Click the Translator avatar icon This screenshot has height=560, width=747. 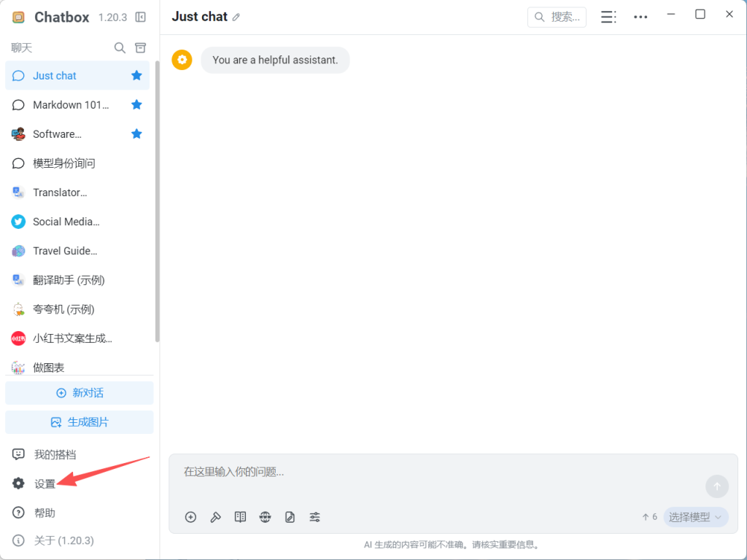(18, 192)
